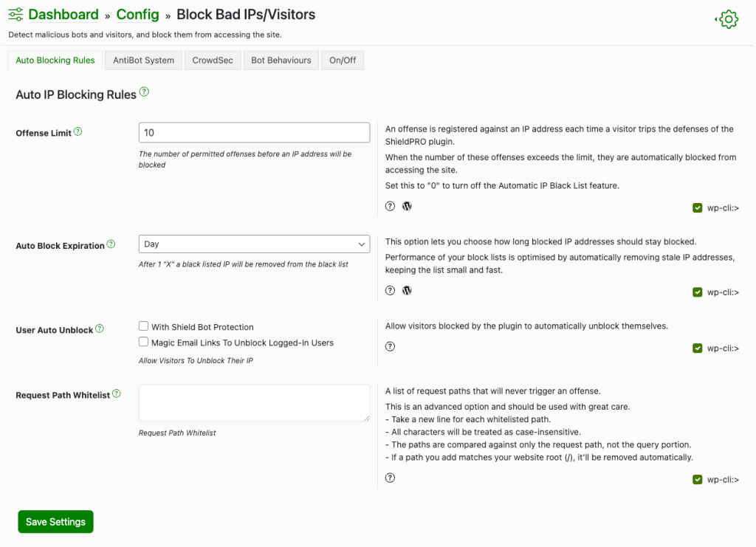
Task: Click the Offense Limit input field
Action: pyautogui.click(x=254, y=133)
